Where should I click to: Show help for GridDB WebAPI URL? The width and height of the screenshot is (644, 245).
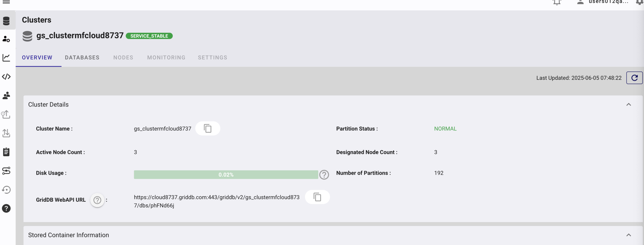pos(97,200)
